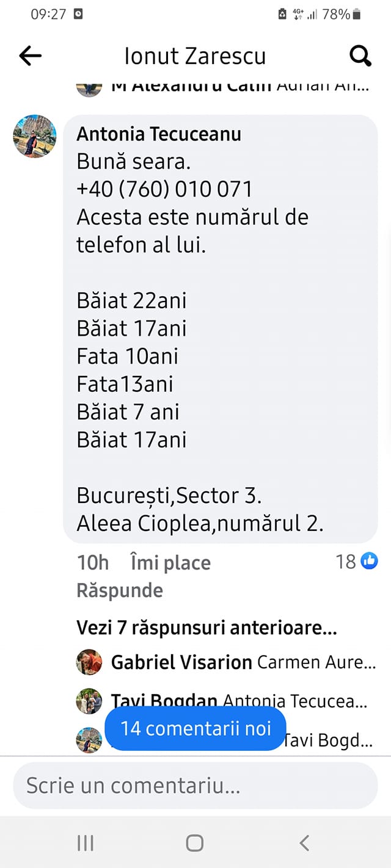The image size is (391, 868).
Task: Tap the back arrow icon
Action: pos(30,56)
